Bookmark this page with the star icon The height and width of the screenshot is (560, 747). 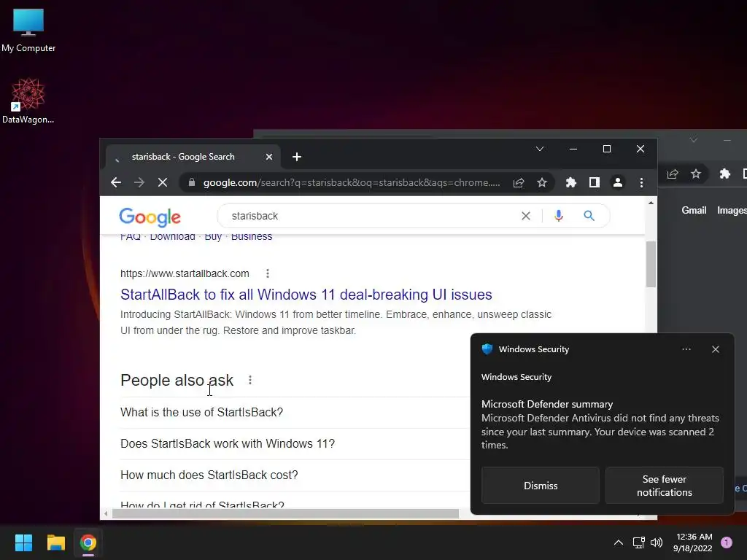(x=542, y=182)
